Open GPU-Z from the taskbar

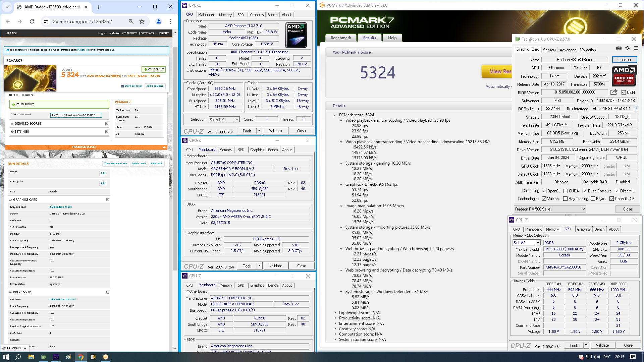pyautogui.click(x=43, y=357)
